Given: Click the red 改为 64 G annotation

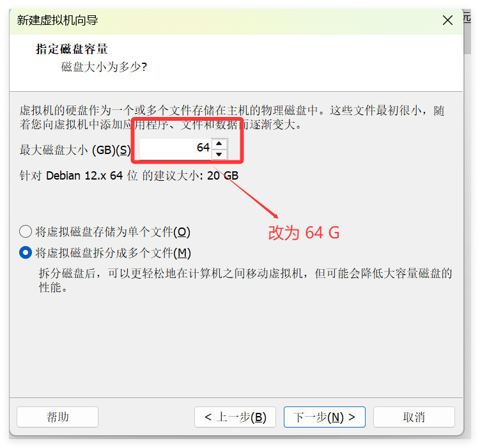Looking at the screenshot, I should 304,233.
